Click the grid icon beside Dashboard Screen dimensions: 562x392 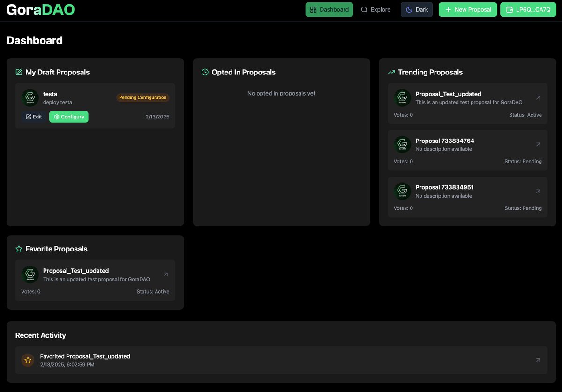(x=313, y=10)
